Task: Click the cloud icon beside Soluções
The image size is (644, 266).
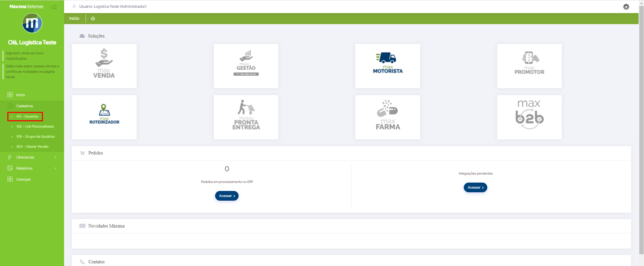Action: [82, 36]
